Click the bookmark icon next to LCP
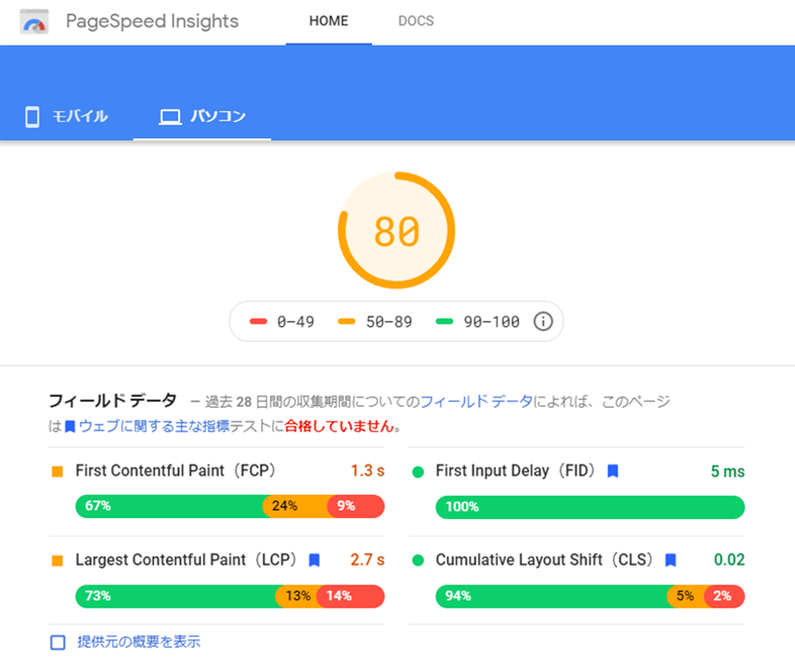The height and width of the screenshot is (672, 795). pyautogui.click(x=315, y=561)
